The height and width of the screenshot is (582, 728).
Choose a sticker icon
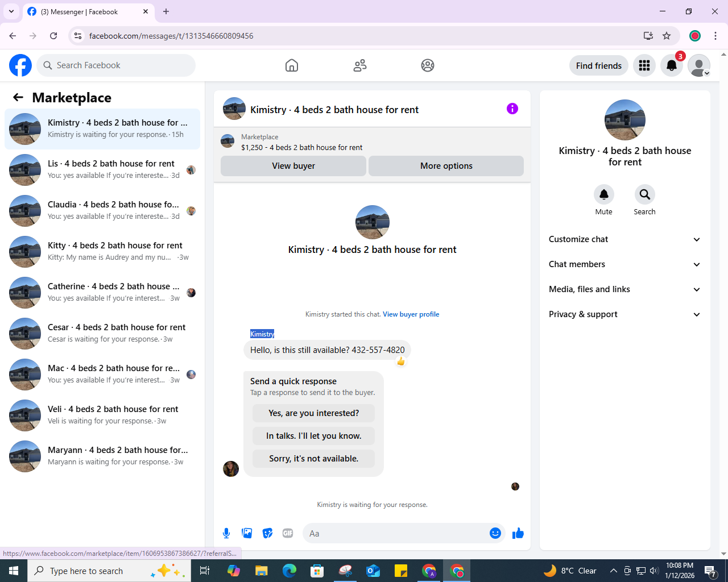click(267, 533)
